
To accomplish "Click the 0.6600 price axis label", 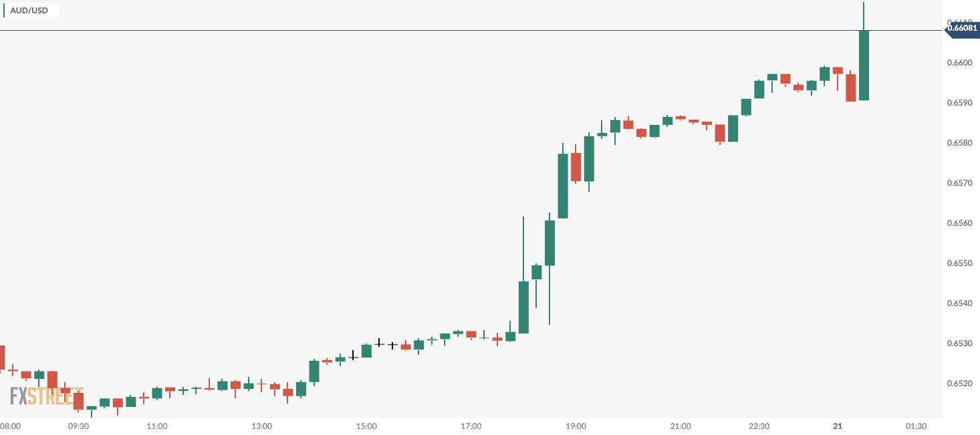I will point(961,63).
